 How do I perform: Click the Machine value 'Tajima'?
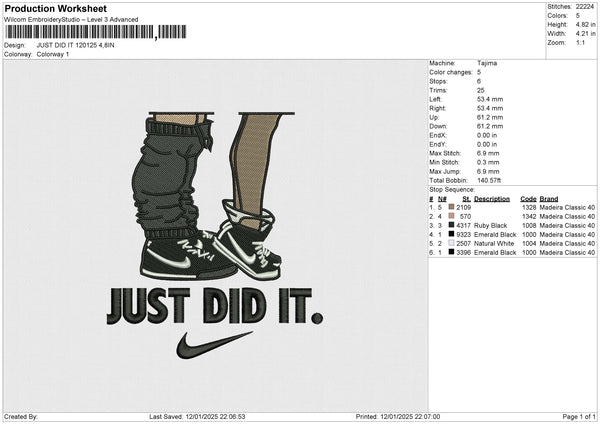coord(487,63)
